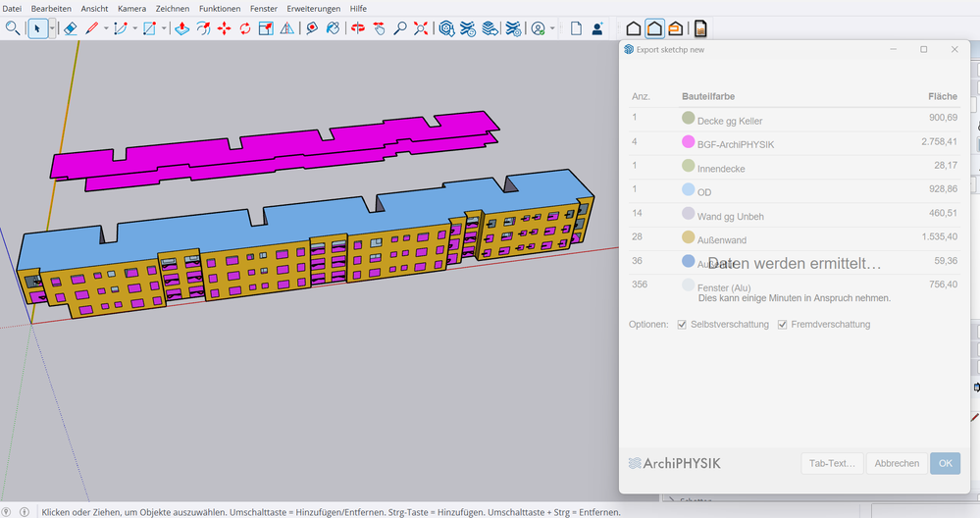Click the Zoom Extents tool
980x518 pixels.
(x=421, y=28)
